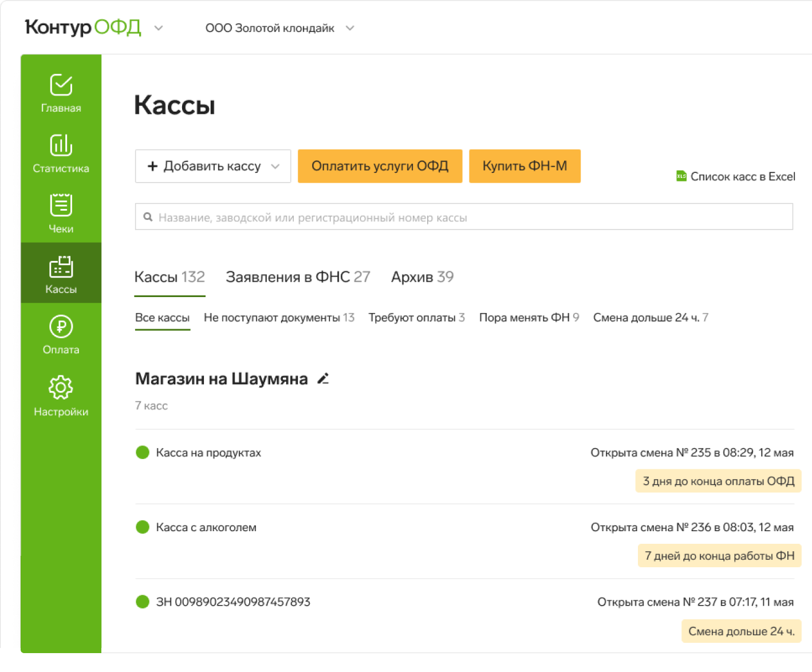Click the Excel file icon for cash register list
Viewport: 812px width, 672px height.
coord(681,176)
